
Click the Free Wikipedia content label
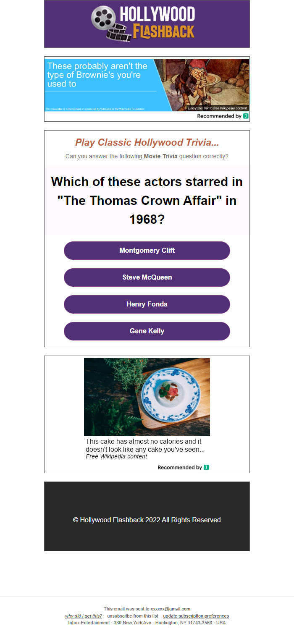click(x=116, y=457)
